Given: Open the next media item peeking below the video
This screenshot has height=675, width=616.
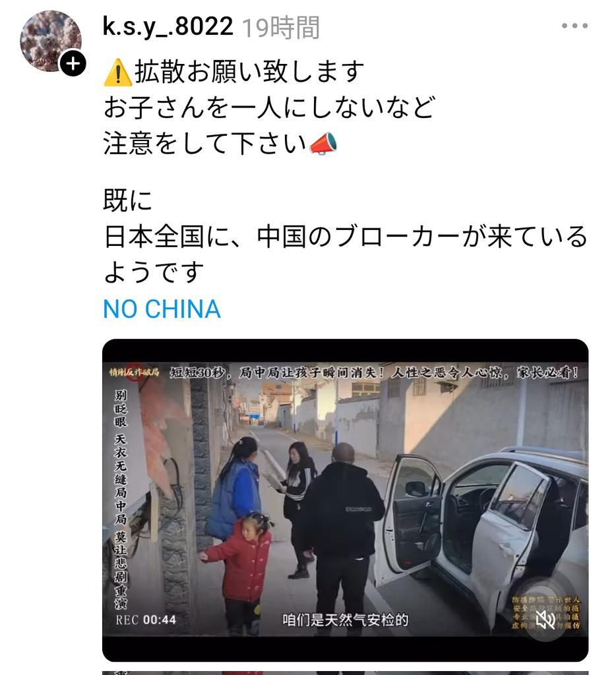Looking at the screenshot, I should [x=345, y=672].
